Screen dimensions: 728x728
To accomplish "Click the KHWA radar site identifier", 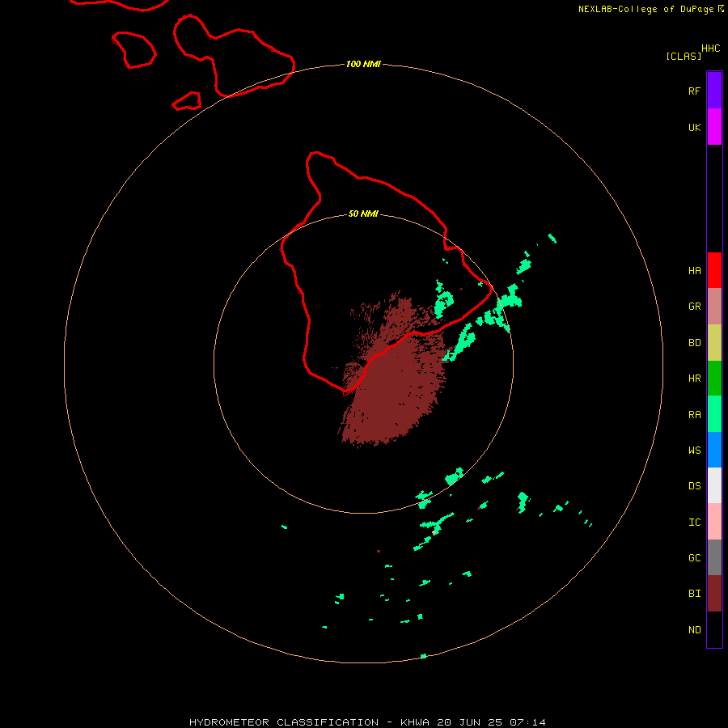I will click(415, 722).
